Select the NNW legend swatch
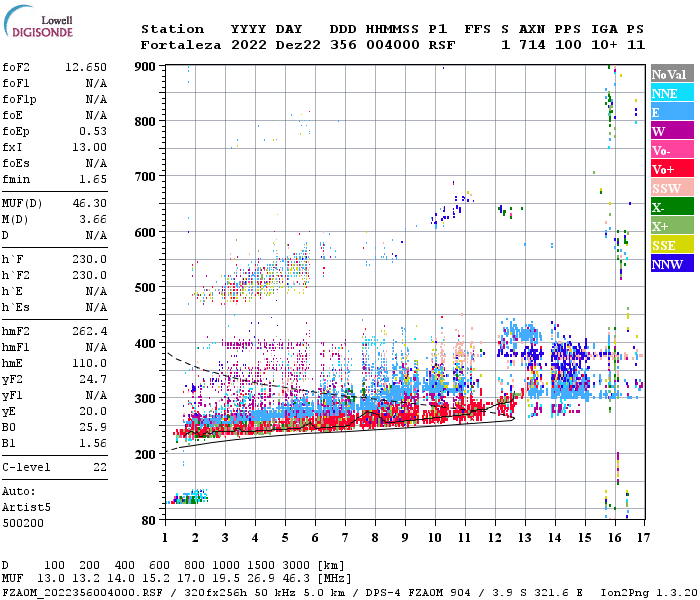The image size is (700, 600). click(672, 263)
